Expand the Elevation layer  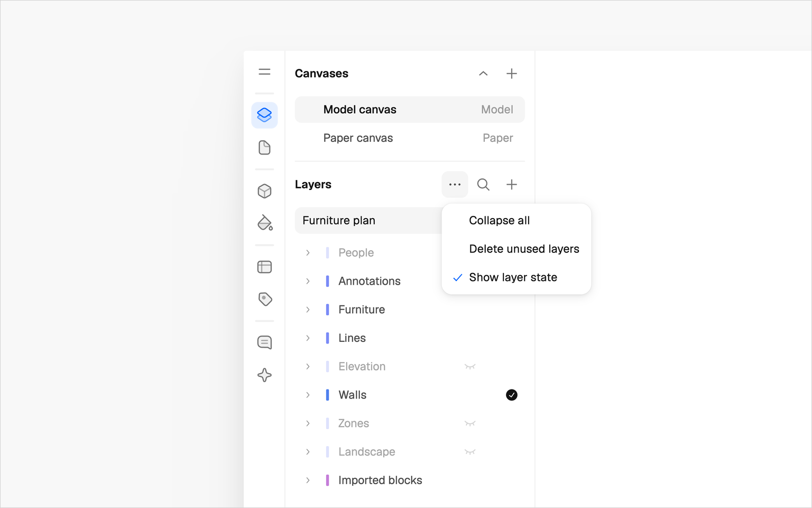click(x=308, y=367)
